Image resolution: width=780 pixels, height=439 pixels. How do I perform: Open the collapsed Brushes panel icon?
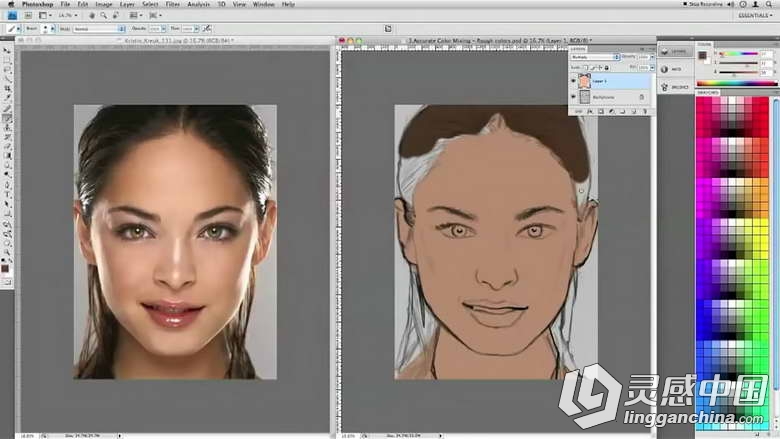(x=675, y=87)
